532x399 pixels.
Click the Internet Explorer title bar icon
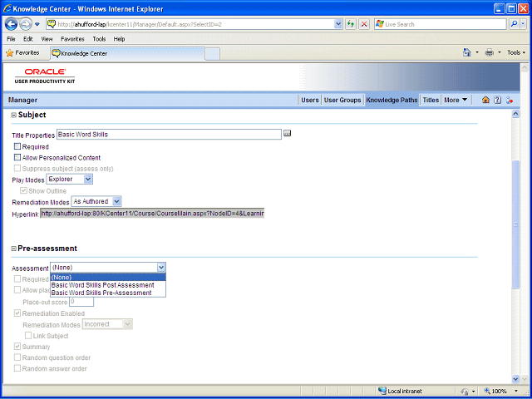pos(7,8)
